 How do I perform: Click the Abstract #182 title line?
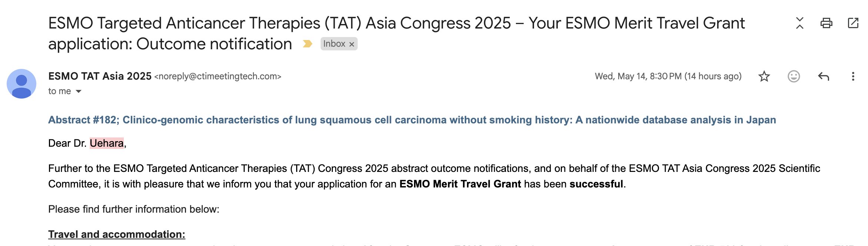pyautogui.click(x=412, y=120)
